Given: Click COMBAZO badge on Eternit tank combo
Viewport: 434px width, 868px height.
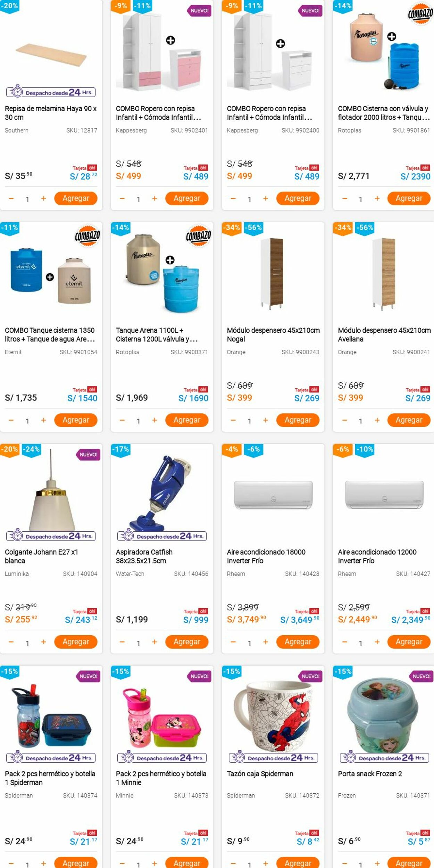Looking at the screenshot, I should click(87, 236).
